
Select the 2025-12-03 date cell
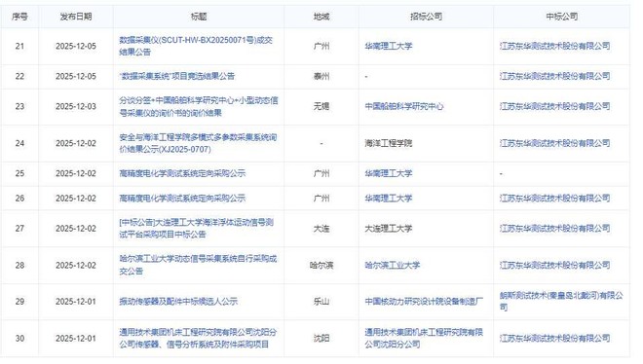[x=76, y=106]
